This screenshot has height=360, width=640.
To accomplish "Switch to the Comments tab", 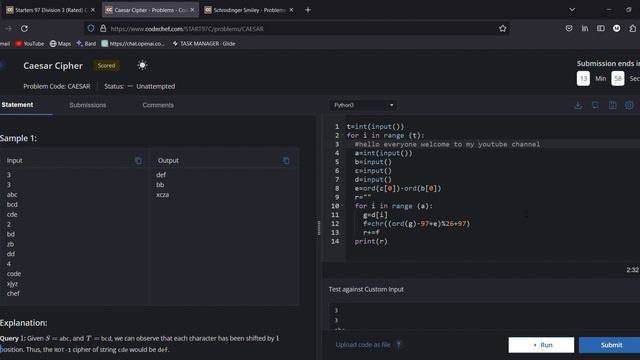I will tap(158, 105).
